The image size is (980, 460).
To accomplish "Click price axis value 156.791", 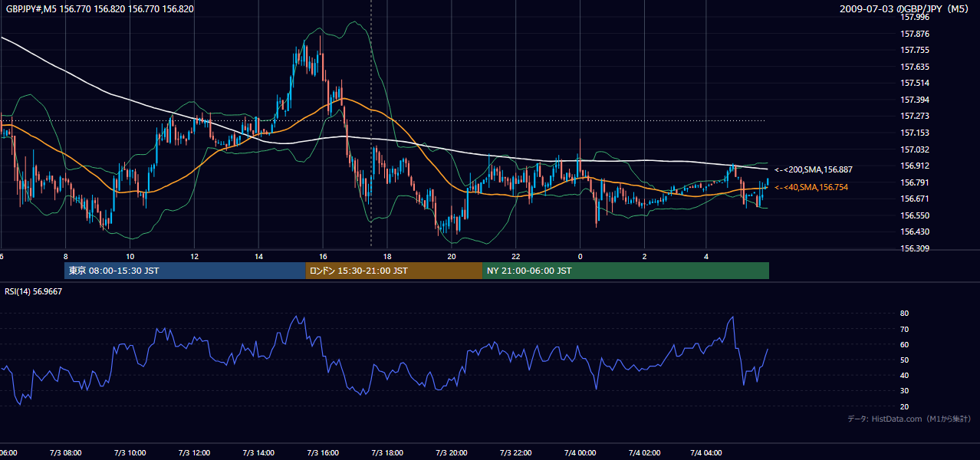I will (914, 182).
